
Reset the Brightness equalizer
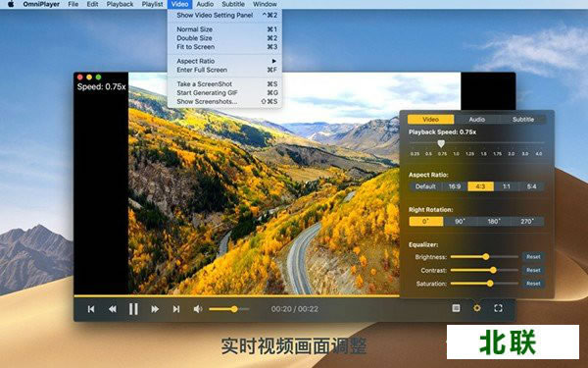pyautogui.click(x=533, y=257)
